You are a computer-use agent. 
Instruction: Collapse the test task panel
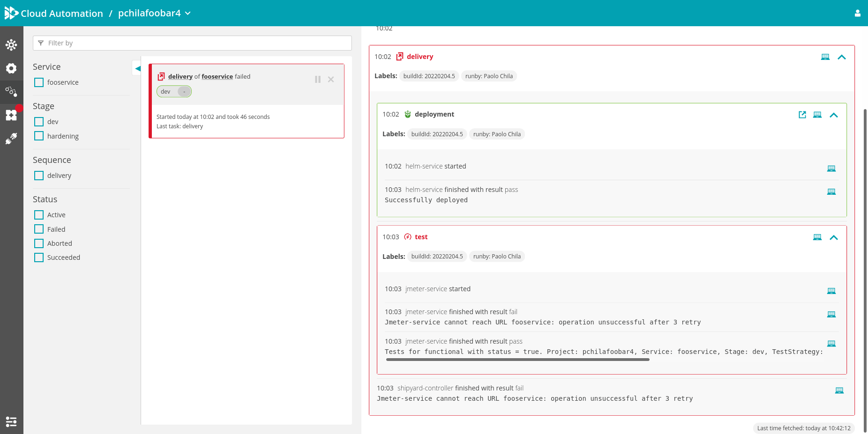834,237
